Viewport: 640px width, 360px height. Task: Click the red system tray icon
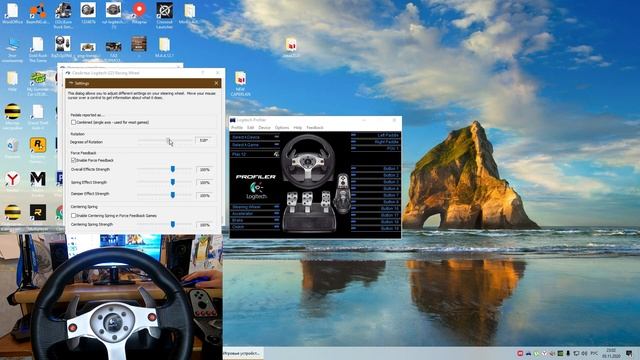tap(520, 353)
